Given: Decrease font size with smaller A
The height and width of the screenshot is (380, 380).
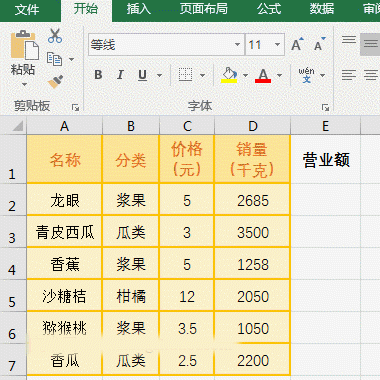Looking at the screenshot, I should coord(320,44).
